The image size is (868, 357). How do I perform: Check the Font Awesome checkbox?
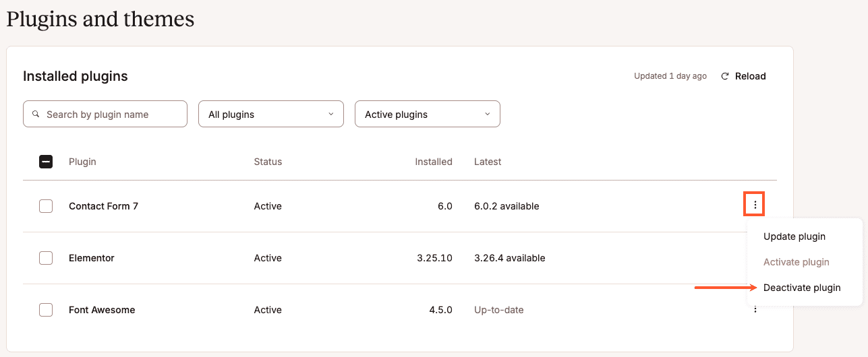46,310
